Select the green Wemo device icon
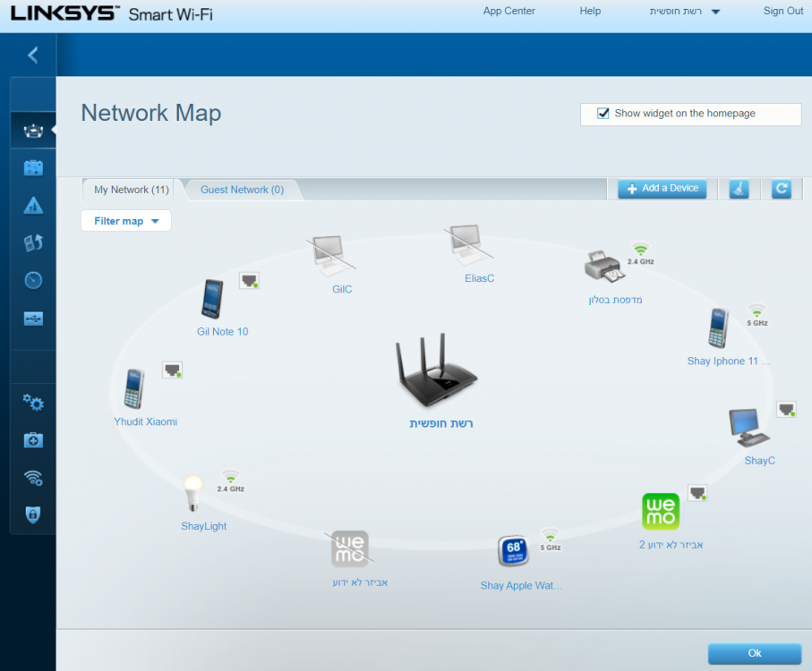Viewport: 812px width, 671px height. tap(661, 512)
